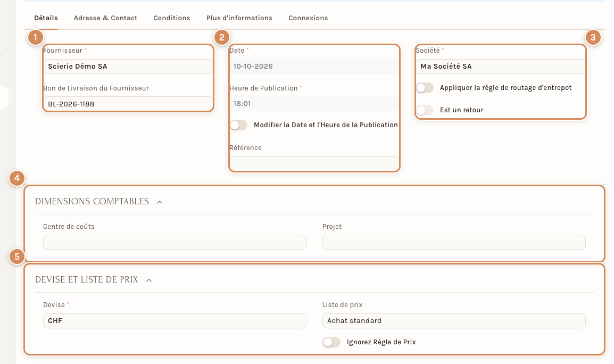Click the Devise et Liste de Prix heading

point(87,280)
